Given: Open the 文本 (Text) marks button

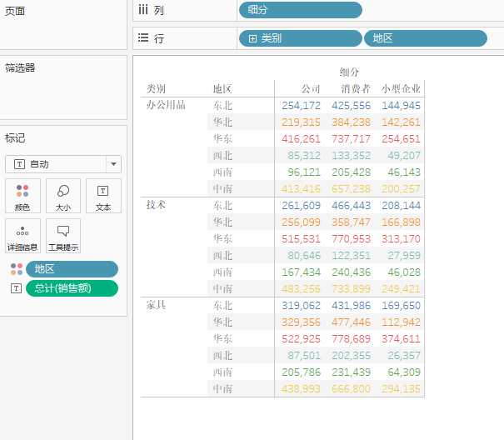Looking at the screenshot, I should (103, 196).
